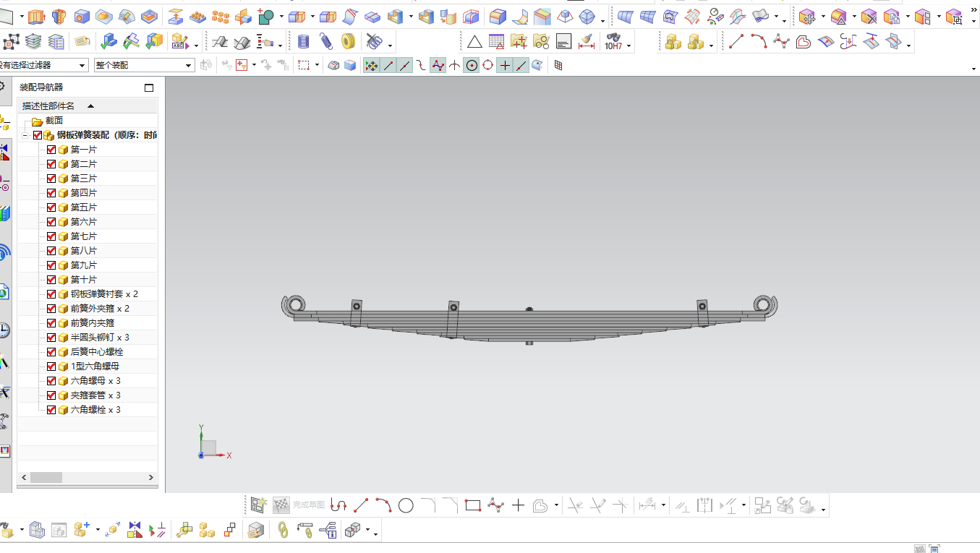Click the left spring eye of the model
This screenshot has height=553, width=980.
(294, 305)
